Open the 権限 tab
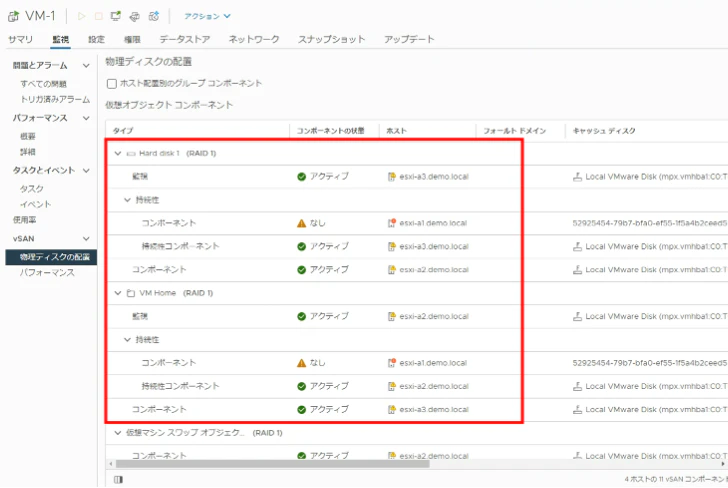 [x=132, y=39]
